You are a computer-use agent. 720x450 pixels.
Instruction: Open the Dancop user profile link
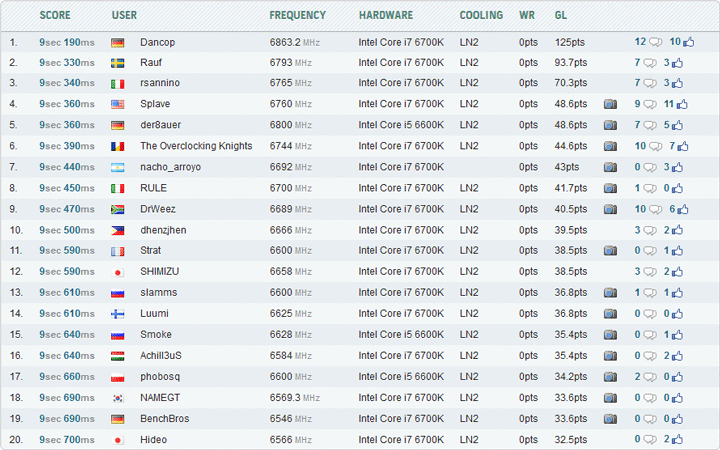pos(156,42)
